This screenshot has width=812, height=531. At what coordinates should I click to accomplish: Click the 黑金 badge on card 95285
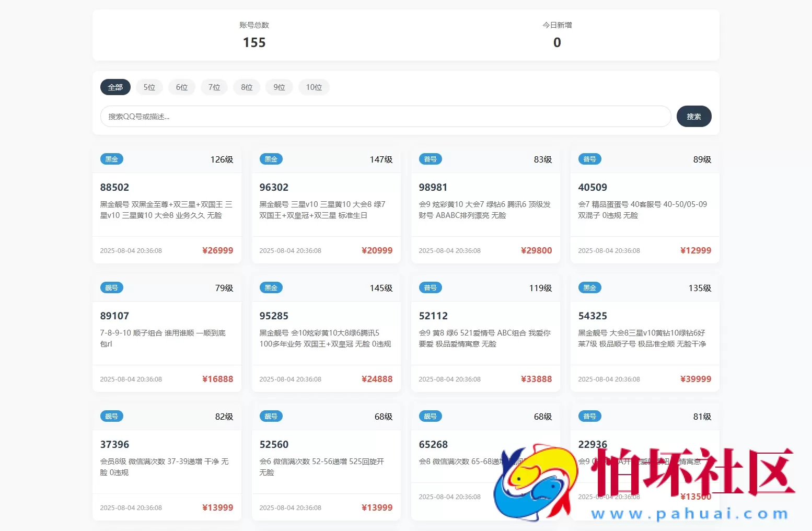pyautogui.click(x=271, y=287)
